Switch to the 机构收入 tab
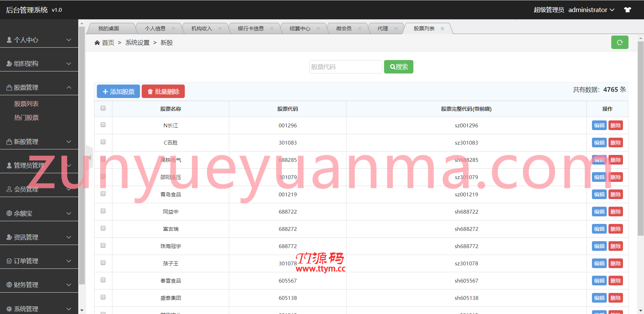The image size is (644, 314). click(x=202, y=29)
